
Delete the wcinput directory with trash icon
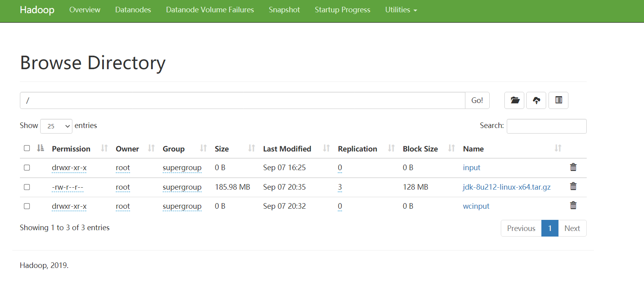(573, 206)
